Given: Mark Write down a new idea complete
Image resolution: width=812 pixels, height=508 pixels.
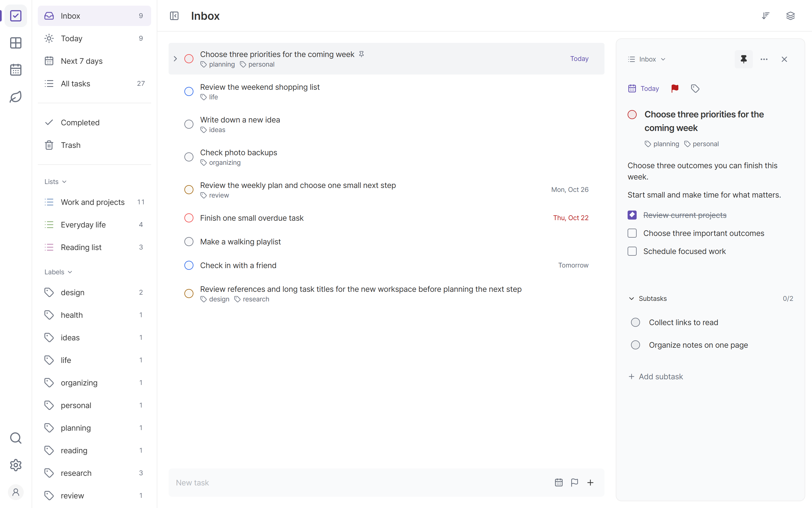Looking at the screenshot, I should (x=189, y=124).
